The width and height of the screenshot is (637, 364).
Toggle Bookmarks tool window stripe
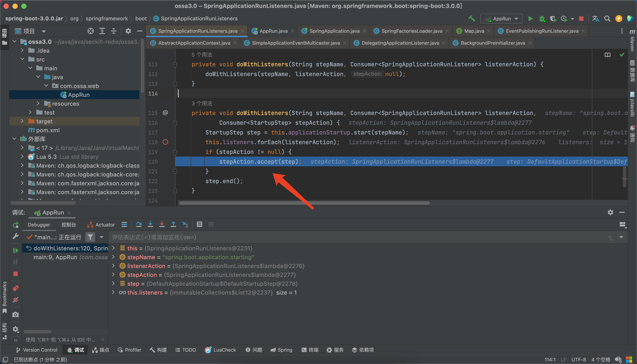click(x=4, y=297)
